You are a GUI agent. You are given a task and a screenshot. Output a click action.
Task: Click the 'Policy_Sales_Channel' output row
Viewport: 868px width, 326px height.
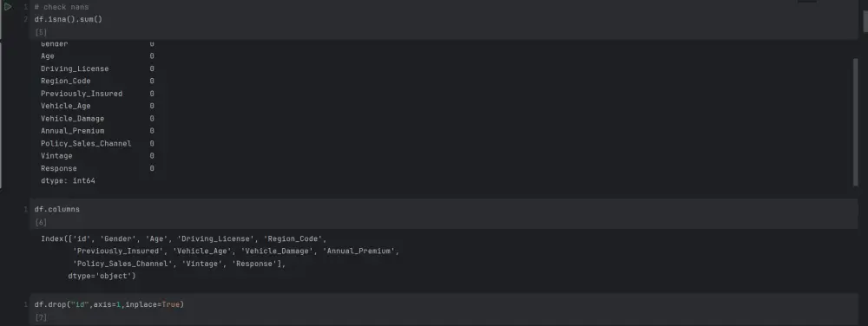(97, 143)
